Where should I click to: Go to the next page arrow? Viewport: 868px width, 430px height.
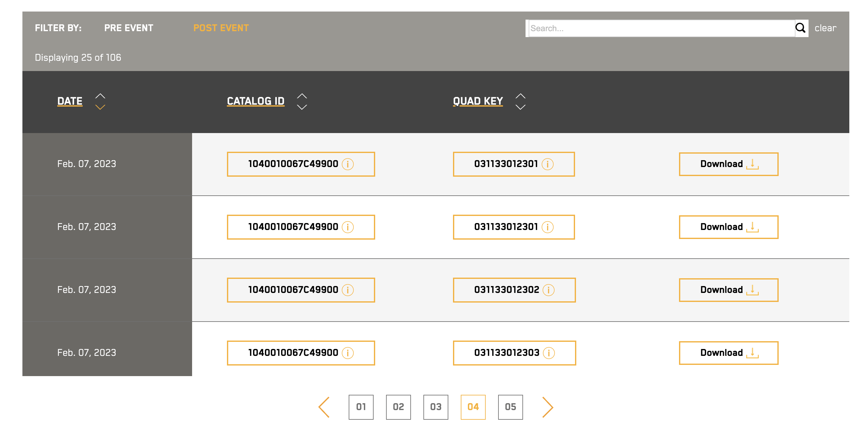point(547,407)
